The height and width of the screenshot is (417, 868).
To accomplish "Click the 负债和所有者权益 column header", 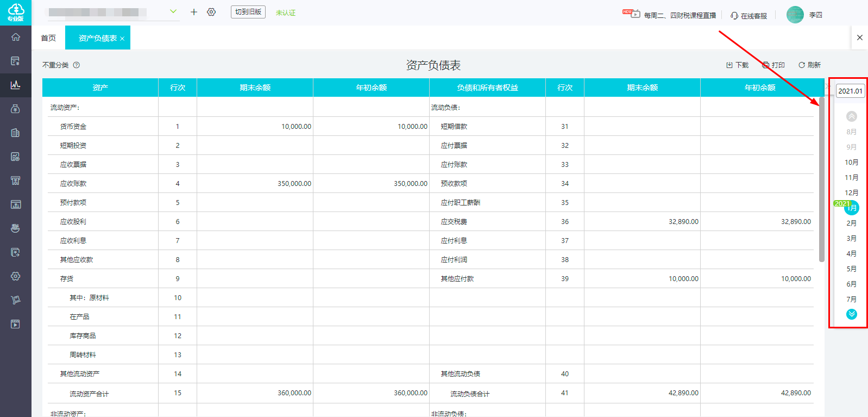I will 487,88.
